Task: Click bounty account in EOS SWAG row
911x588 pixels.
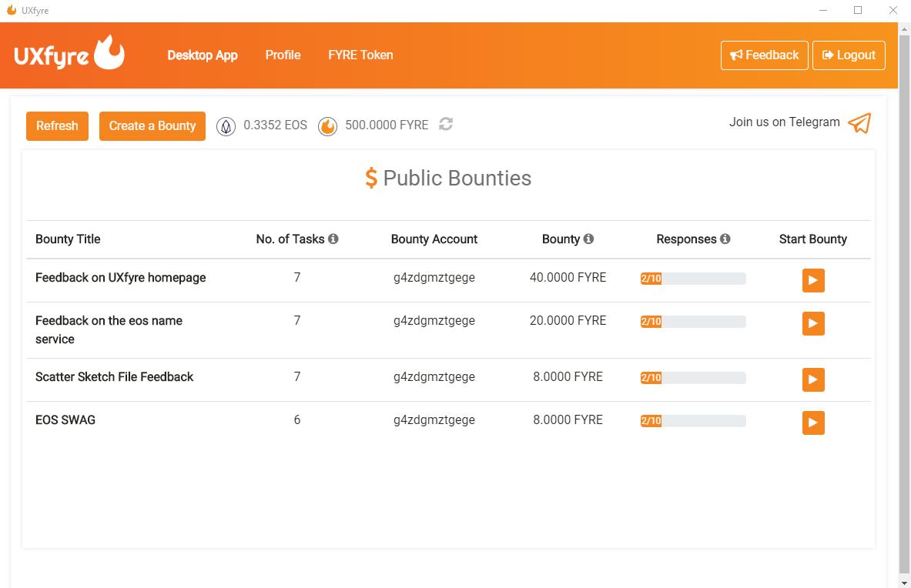Action: click(434, 419)
